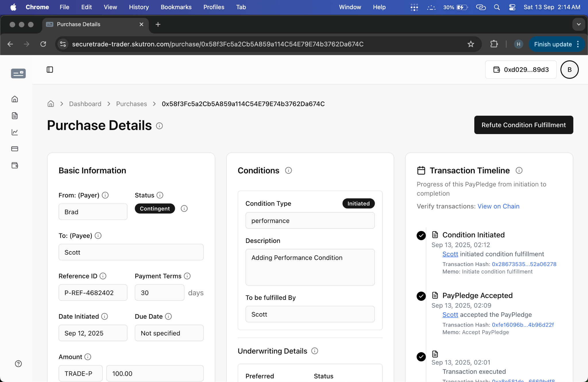Open the documents icon in left sidebar
The width and height of the screenshot is (588, 382).
(15, 116)
